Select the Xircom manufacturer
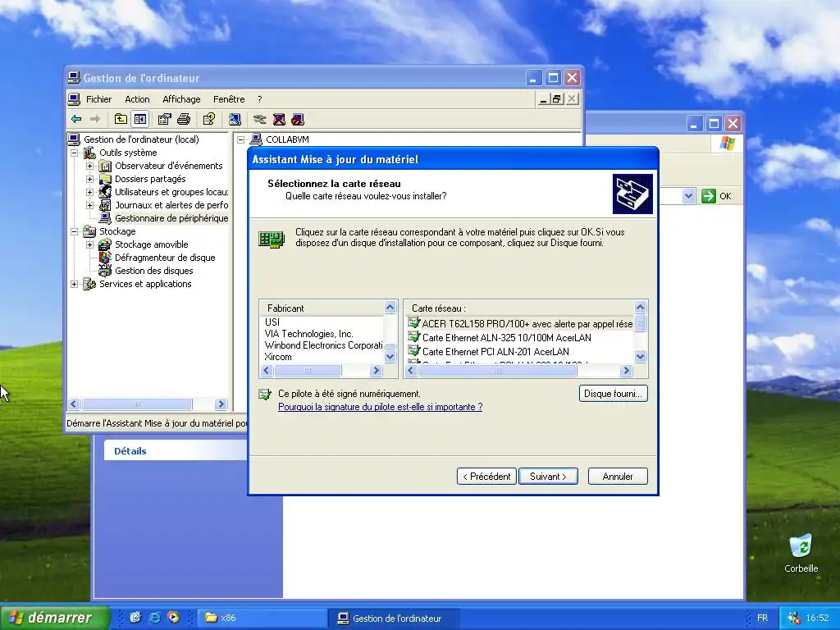 click(x=278, y=358)
